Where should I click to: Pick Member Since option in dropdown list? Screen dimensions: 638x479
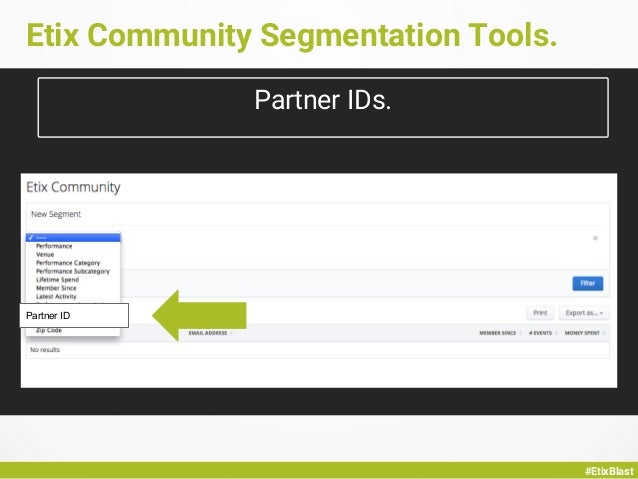[56, 288]
